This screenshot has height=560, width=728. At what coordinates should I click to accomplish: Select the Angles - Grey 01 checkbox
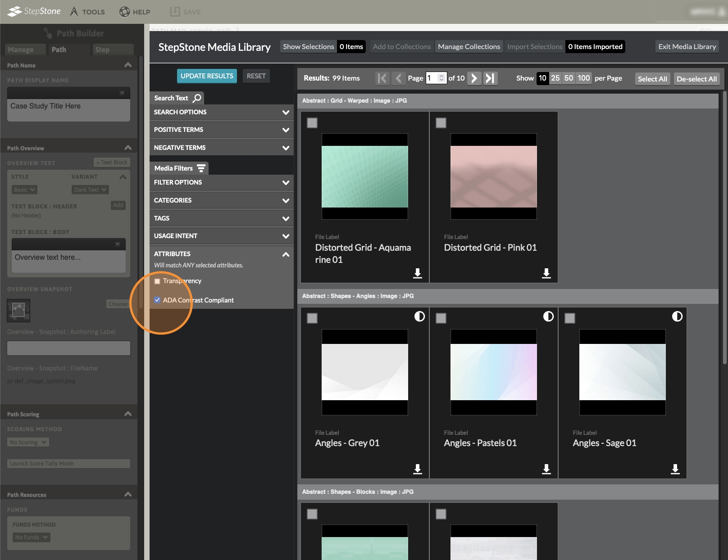coord(312,318)
